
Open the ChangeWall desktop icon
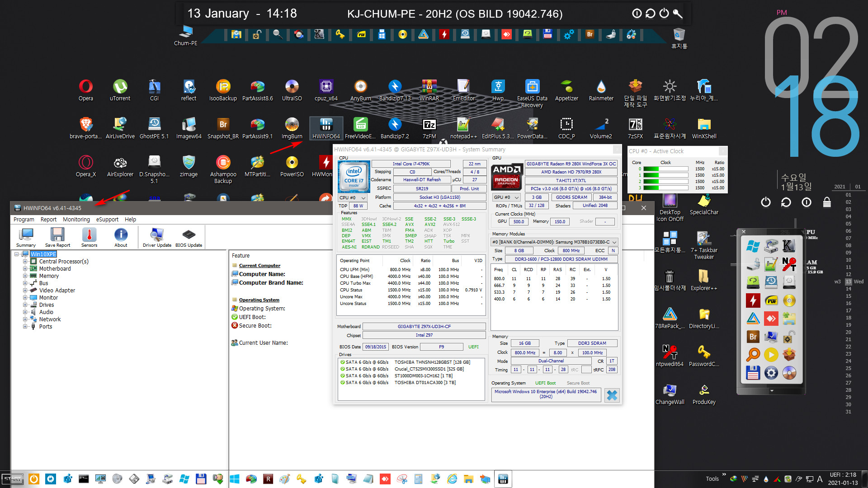(x=670, y=394)
